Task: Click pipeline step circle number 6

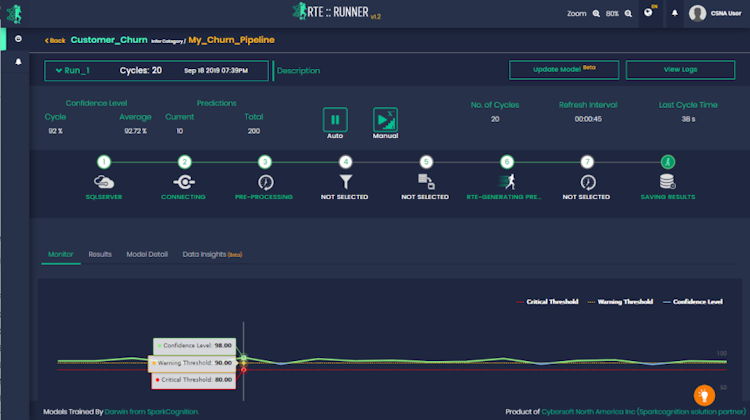Action: [x=507, y=162]
